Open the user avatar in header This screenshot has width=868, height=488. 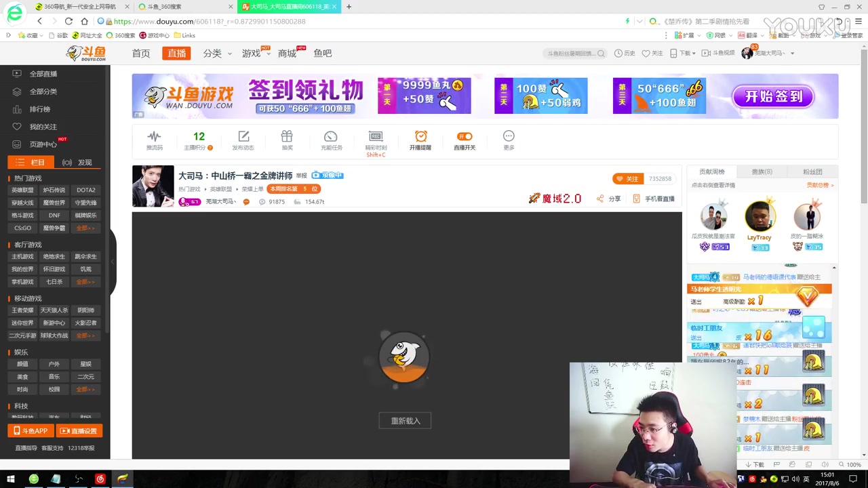(x=747, y=53)
